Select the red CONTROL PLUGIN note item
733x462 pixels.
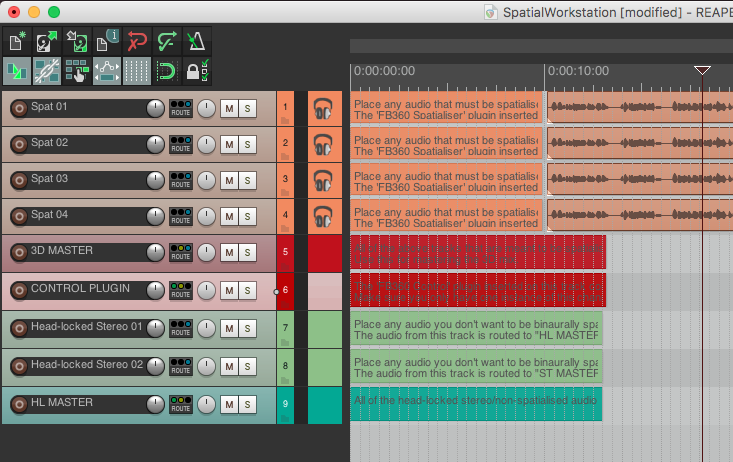click(478, 290)
